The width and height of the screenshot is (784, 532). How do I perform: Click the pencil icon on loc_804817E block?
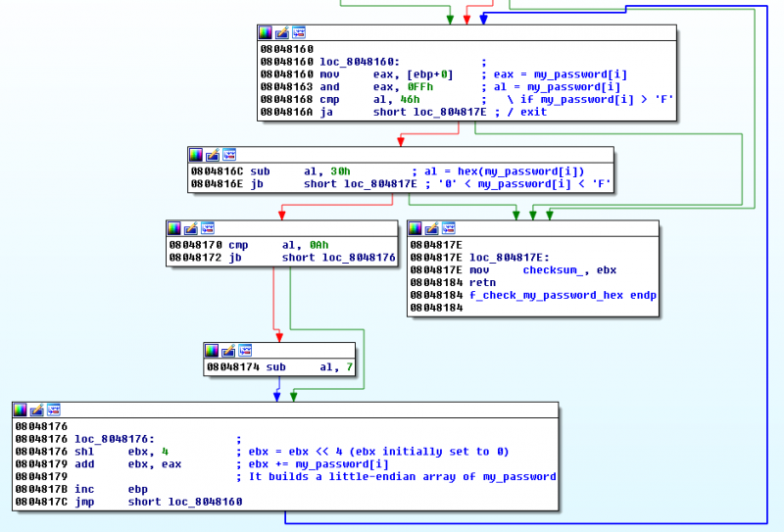click(431, 227)
